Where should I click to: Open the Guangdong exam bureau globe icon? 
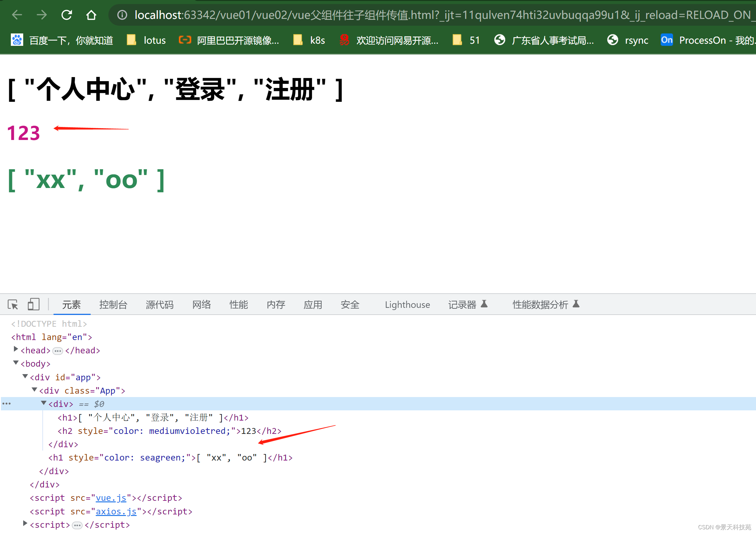499,40
